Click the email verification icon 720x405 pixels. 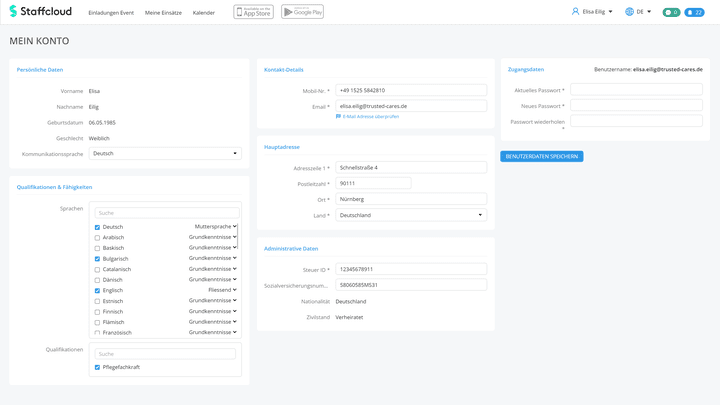point(338,117)
